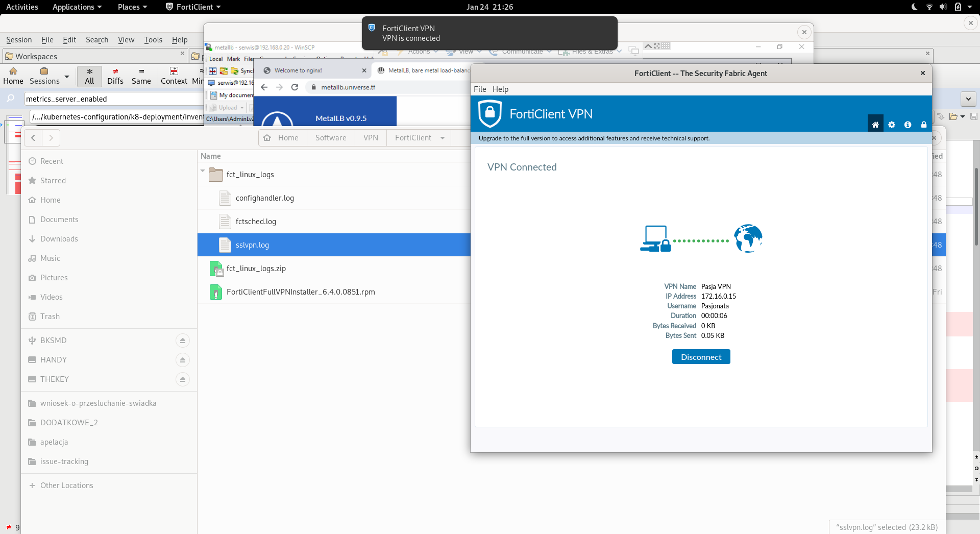Open Documents in sidebar
Viewport: 980px width, 534px height.
(x=109, y=220)
